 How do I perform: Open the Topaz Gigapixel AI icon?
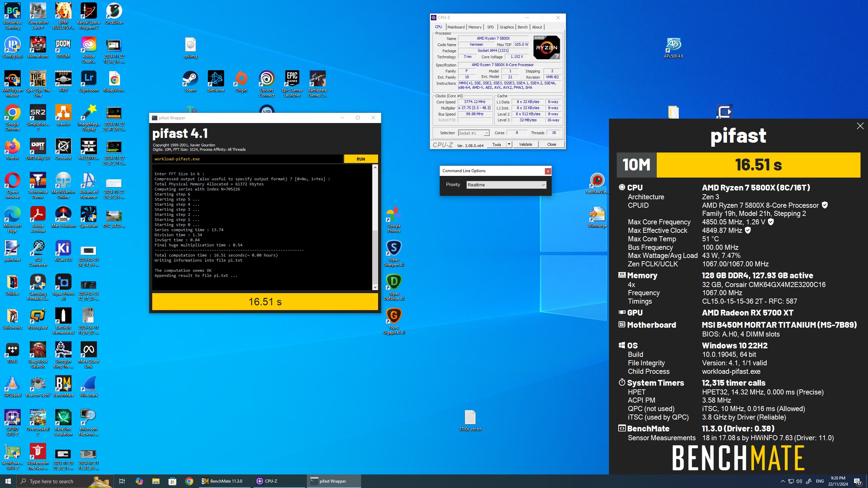click(x=394, y=321)
